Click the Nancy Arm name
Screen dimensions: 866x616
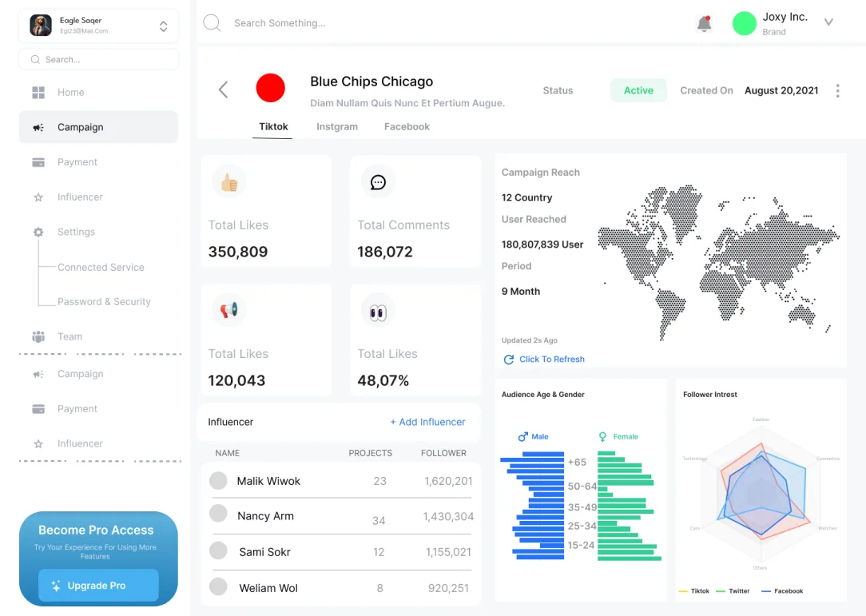pyautogui.click(x=266, y=516)
